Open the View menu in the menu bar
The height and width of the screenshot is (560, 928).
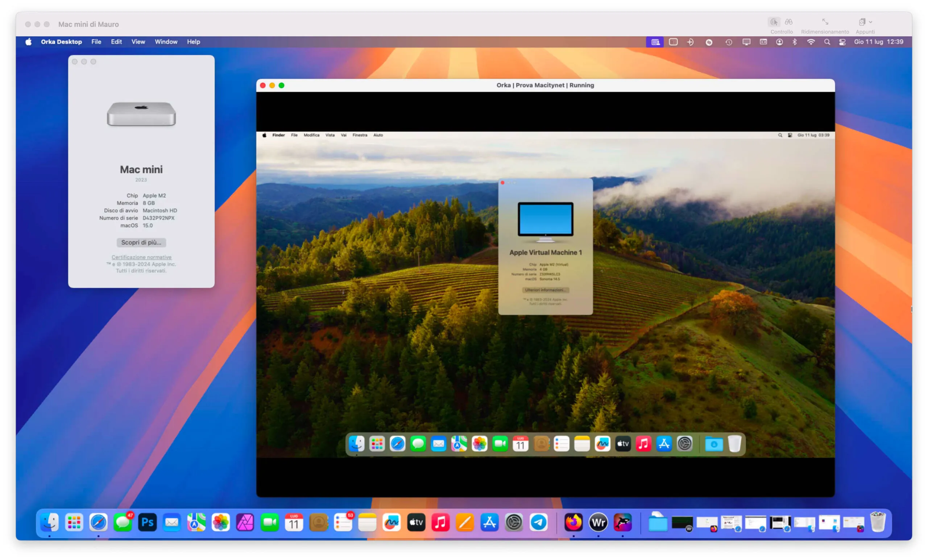[138, 42]
